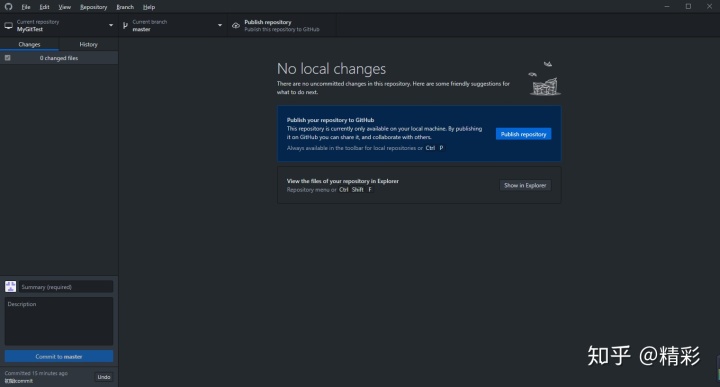Click the branch icon beside Current branch
The width and height of the screenshot is (720, 387).
click(125, 26)
